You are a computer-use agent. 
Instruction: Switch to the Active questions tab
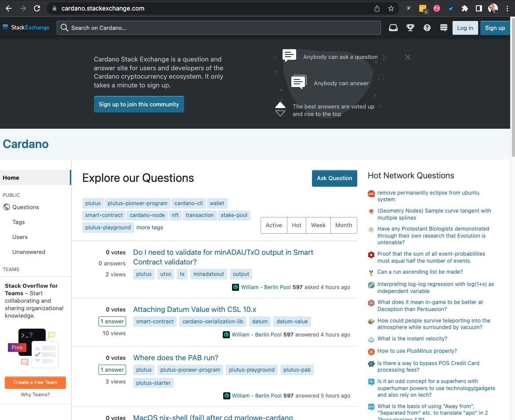click(x=274, y=225)
